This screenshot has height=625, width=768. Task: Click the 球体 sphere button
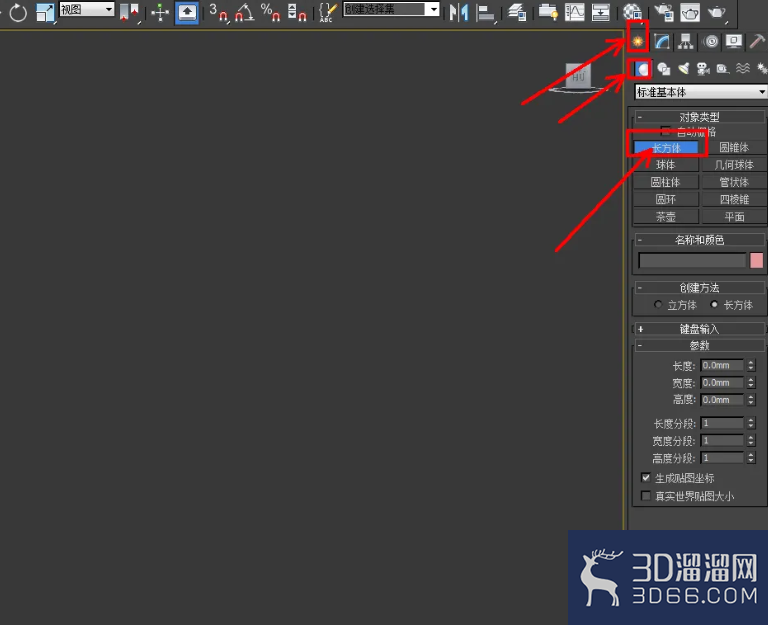[x=666, y=165]
